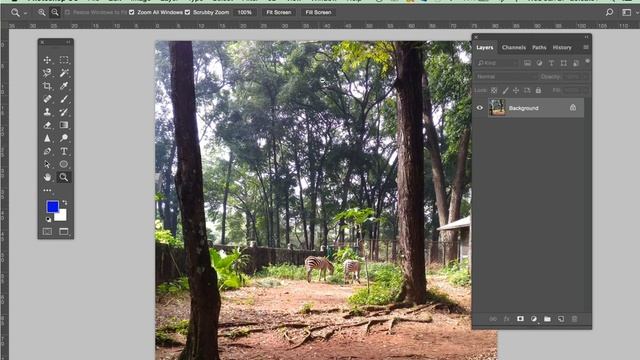Select the Crop tool

[47, 86]
